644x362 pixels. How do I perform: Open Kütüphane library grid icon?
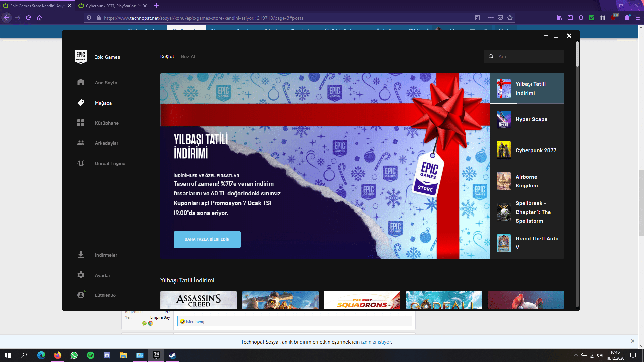coord(81,123)
